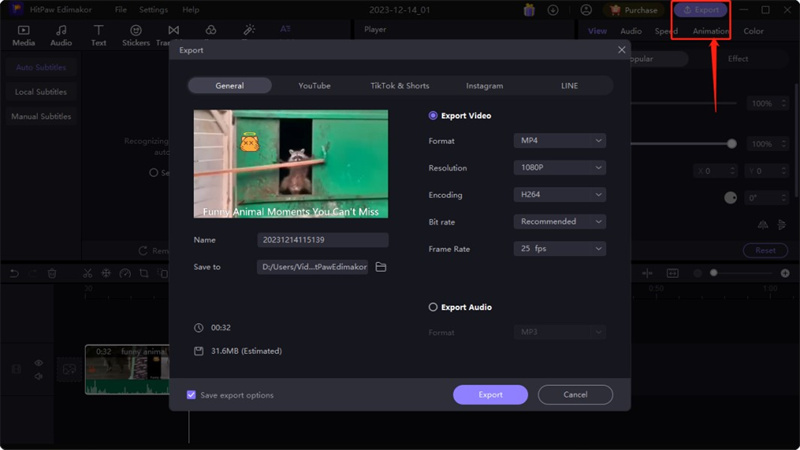Click the Cancel button
The width and height of the screenshot is (800, 450).
click(x=575, y=395)
